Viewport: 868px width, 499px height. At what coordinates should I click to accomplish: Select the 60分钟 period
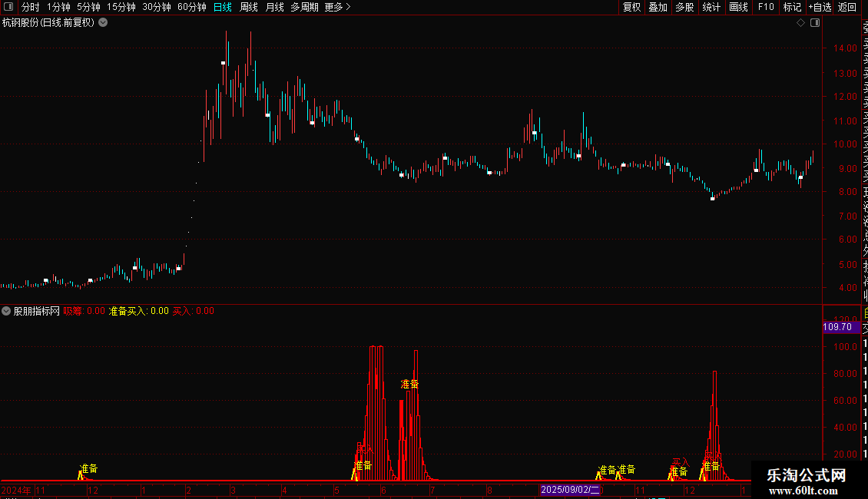pyautogui.click(x=192, y=7)
